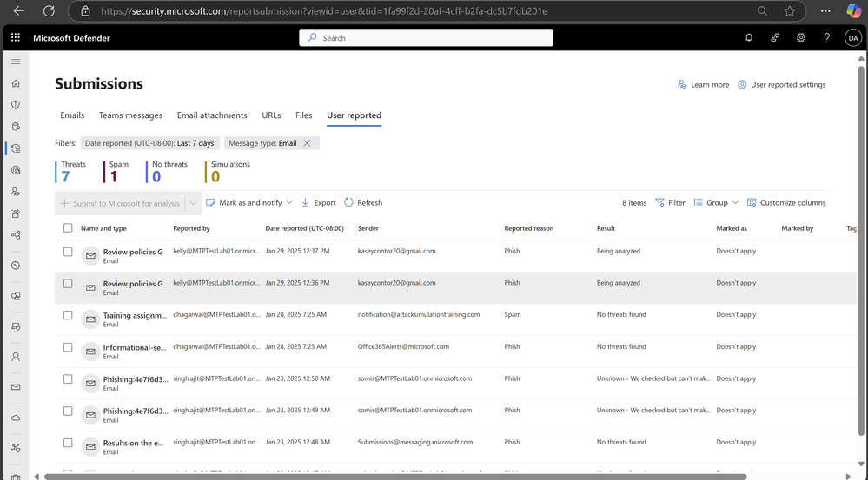868x480 pixels.
Task: Click Export in the toolbar
Action: [x=318, y=202]
